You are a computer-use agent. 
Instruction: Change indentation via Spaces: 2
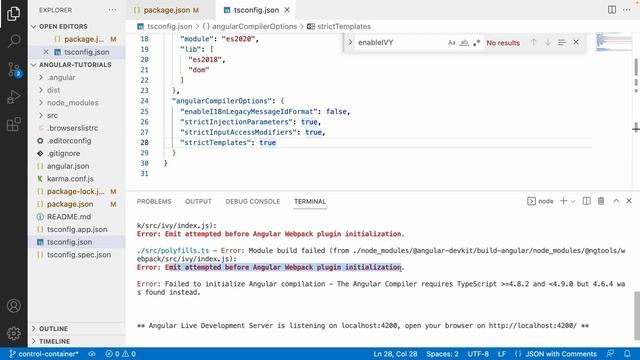tap(442, 354)
